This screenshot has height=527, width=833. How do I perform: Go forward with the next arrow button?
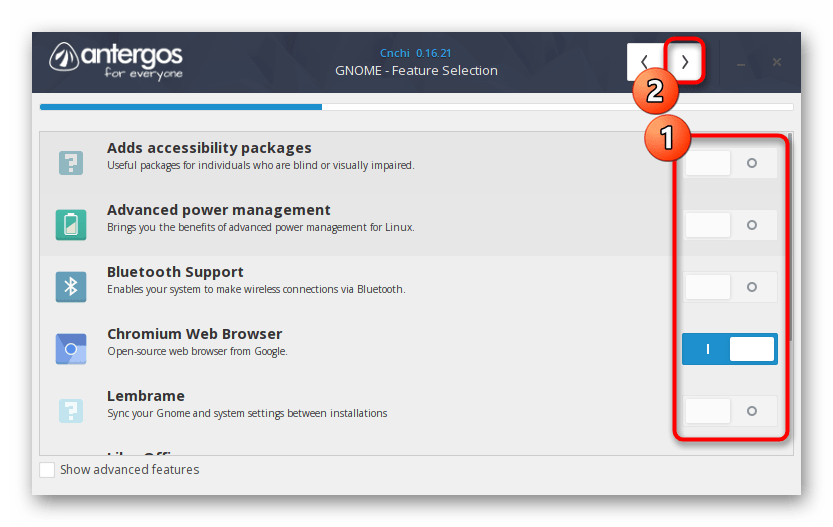pyautogui.click(x=685, y=62)
